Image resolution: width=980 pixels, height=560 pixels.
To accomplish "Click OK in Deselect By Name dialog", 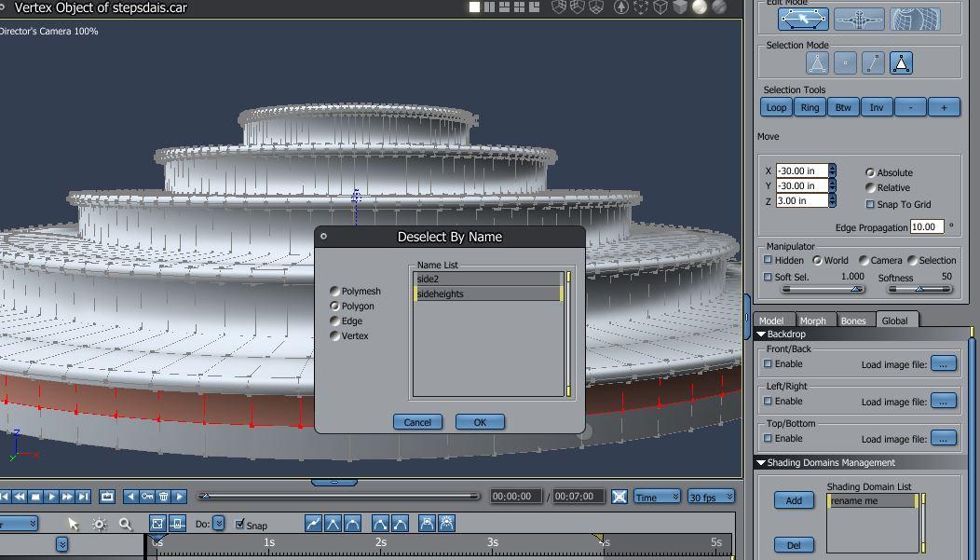I will pyautogui.click(x=480, y=422).
